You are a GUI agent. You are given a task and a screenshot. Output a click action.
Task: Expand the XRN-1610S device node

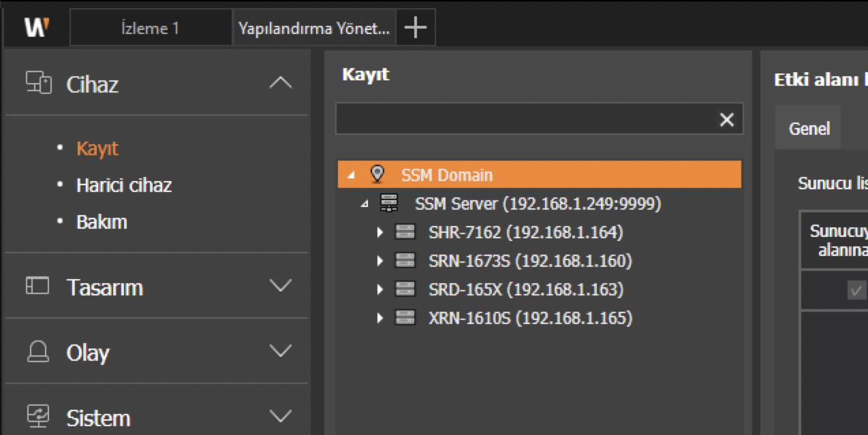[x=380, y=319]
